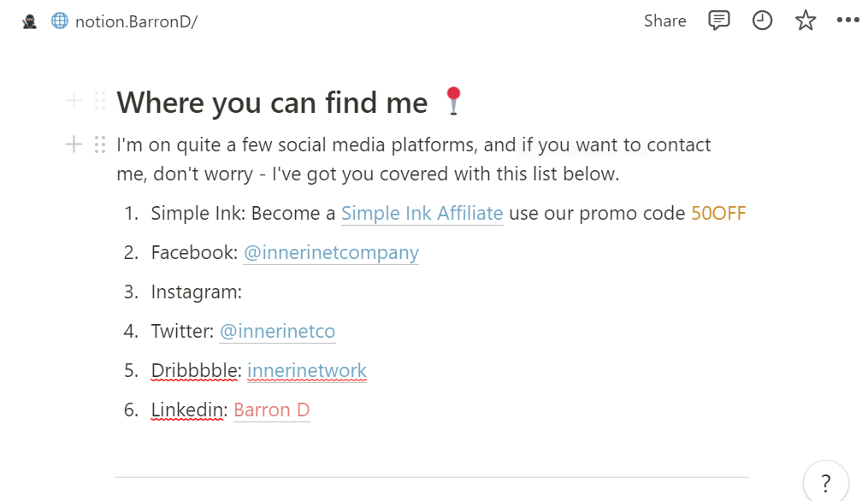Click the plus icon beside the heading
The image size is (868, 501).
(74, 102)
